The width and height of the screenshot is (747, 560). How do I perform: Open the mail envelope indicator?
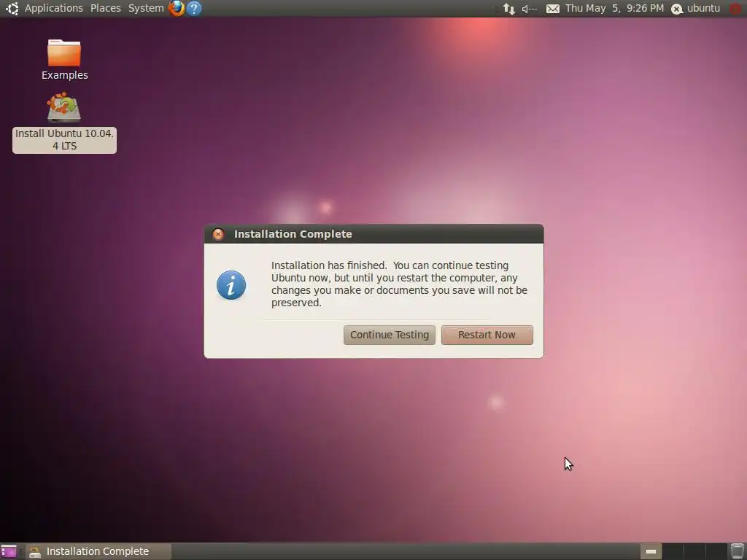pyautogui.click(x=553, y=9)
